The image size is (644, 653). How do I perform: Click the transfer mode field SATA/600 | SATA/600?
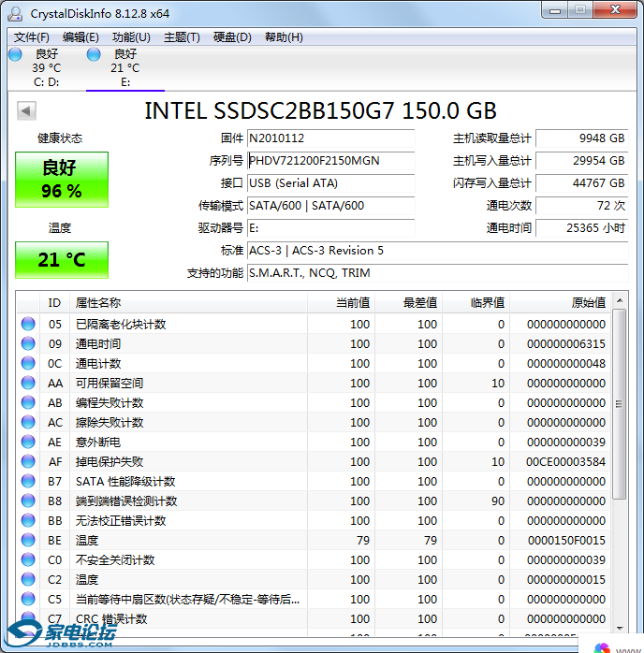(x=330, y=206)
